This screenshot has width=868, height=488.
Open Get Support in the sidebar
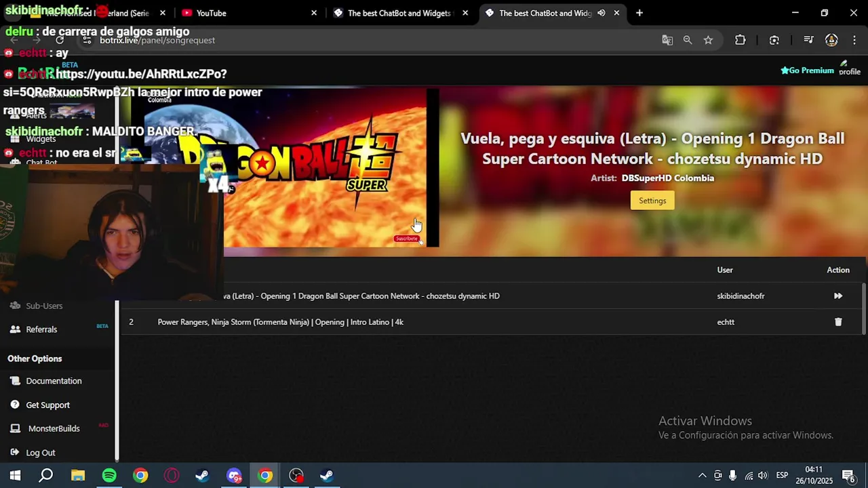pos(47,405)
